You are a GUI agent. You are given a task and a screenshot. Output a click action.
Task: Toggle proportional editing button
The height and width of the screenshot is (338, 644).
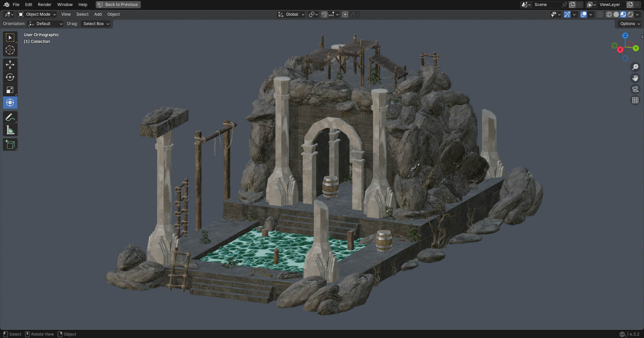click(345, 14)
